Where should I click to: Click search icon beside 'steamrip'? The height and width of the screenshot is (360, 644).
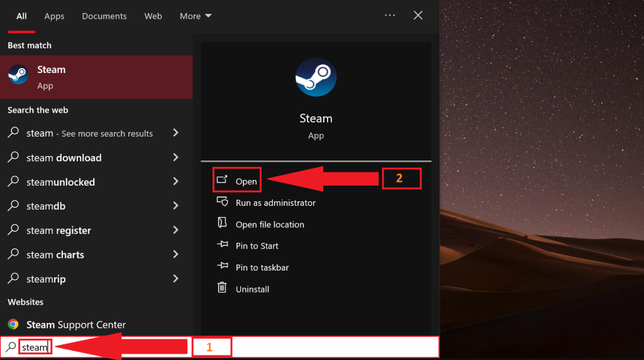point(13,279)
